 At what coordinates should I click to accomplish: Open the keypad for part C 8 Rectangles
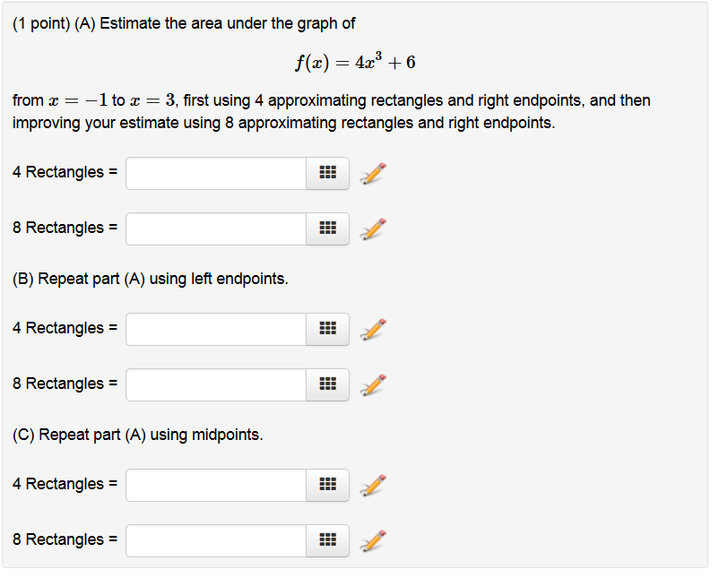(x=327, y=540)
